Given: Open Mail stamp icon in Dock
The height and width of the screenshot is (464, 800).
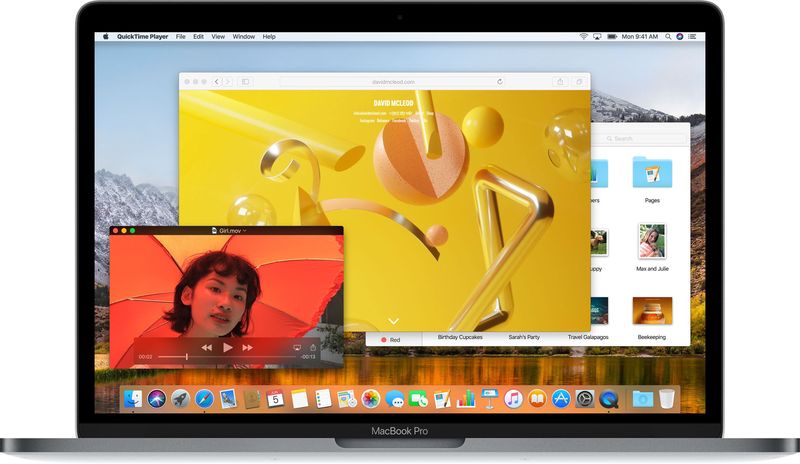Looking at the screenshot, I should 228,399.
